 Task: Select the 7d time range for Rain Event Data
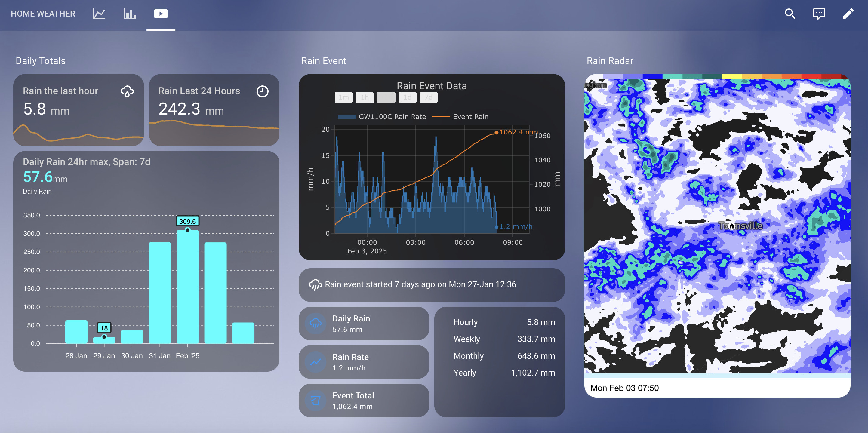point(428,98)
